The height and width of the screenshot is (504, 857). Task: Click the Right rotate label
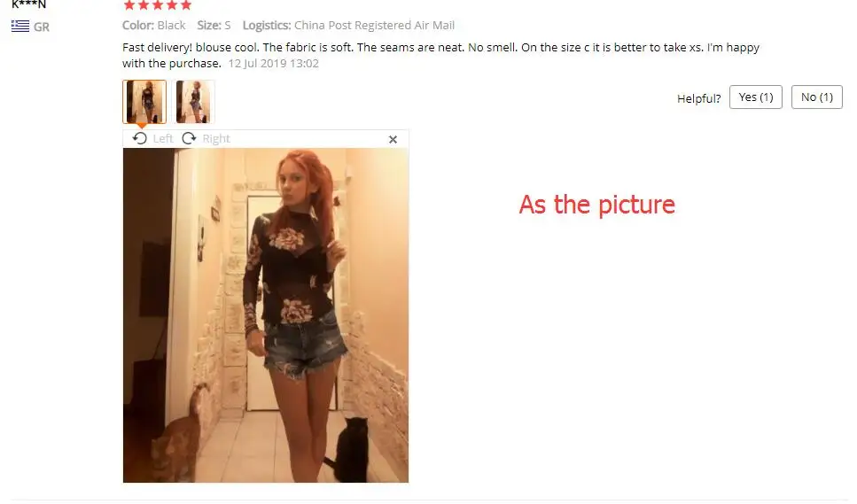[216, 139]
